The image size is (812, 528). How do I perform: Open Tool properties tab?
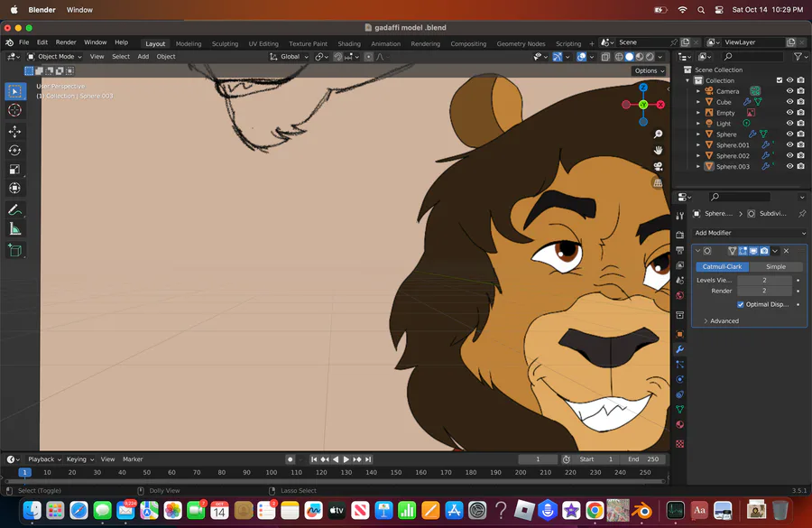coord(680,216)
